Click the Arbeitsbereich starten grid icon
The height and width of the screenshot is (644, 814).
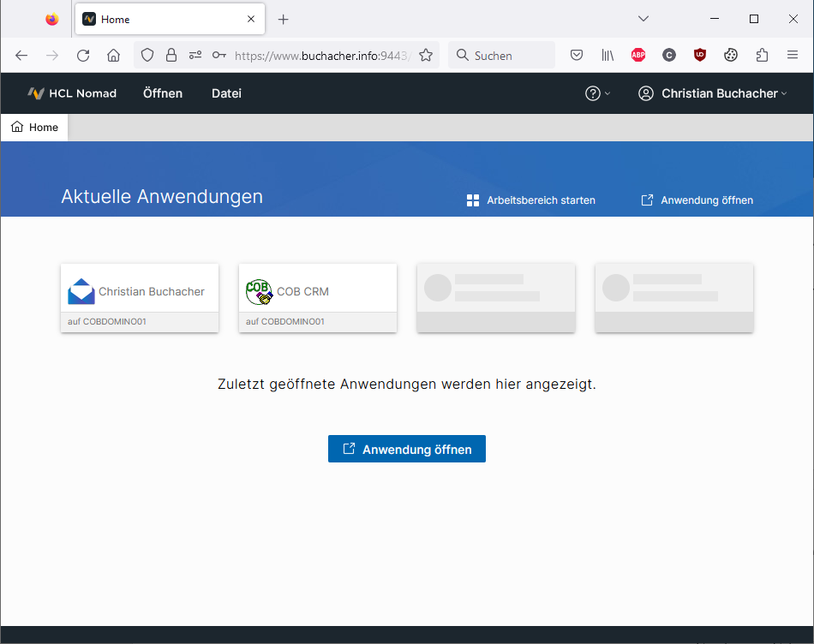click(473, 200)
